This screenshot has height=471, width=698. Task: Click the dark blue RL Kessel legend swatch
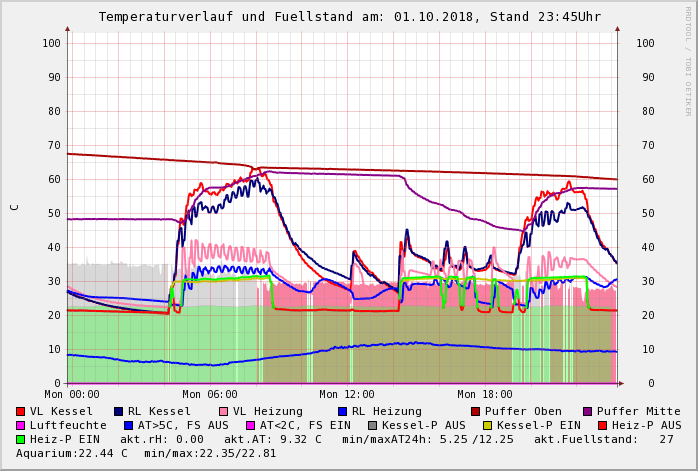click(x=118, y=411)
